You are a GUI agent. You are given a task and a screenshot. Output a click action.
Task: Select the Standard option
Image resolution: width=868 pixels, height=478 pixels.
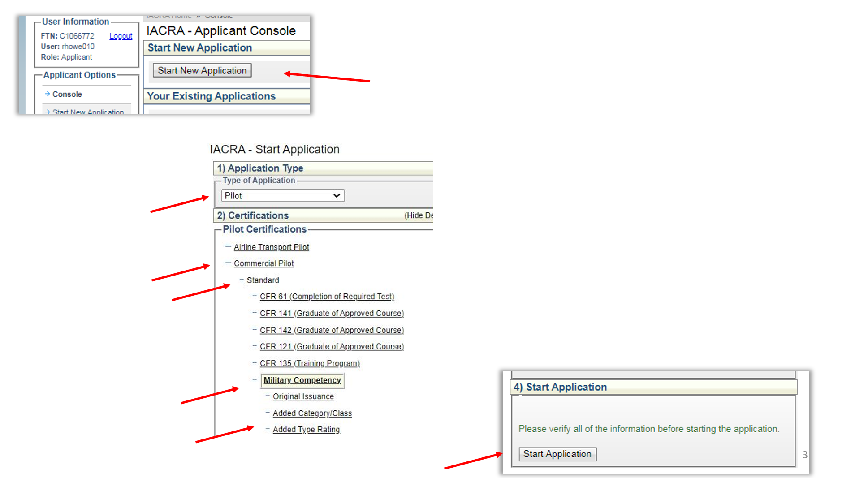263,280
